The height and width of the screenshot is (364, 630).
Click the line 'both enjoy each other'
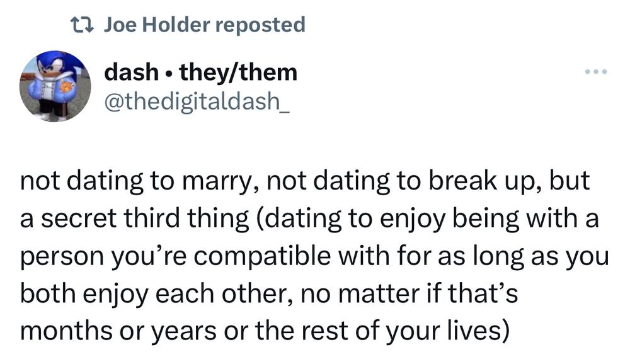[x=269, y=294]
